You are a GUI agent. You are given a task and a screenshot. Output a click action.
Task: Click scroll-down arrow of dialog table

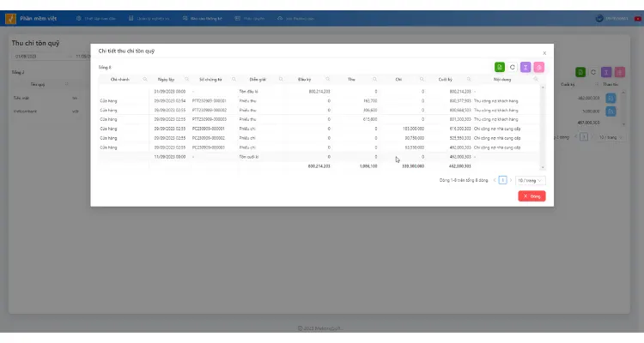click(x=543, y=167)
